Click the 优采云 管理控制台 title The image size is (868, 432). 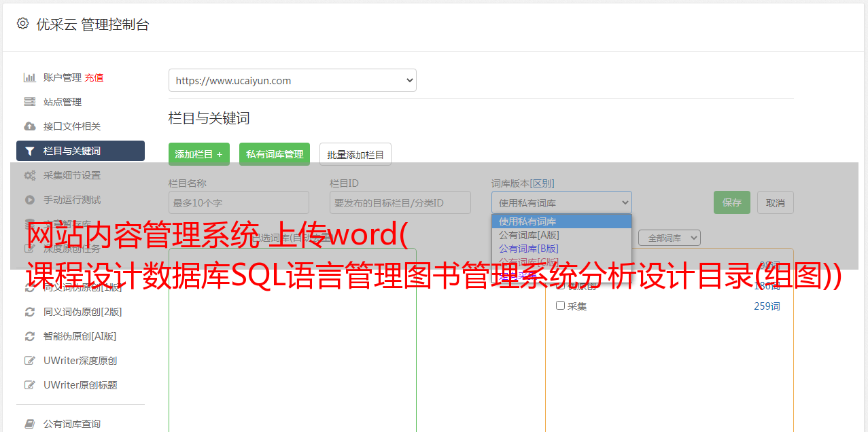pyautogui.click(x=92, y=24)
